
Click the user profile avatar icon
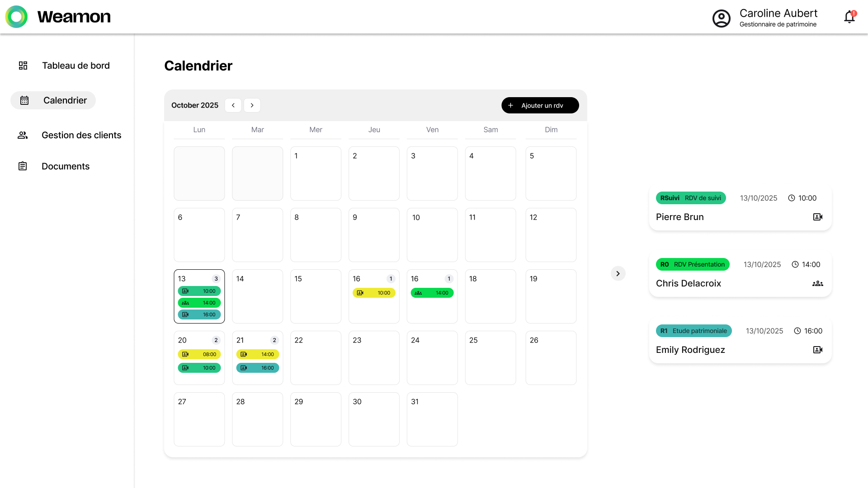point(722,19)
